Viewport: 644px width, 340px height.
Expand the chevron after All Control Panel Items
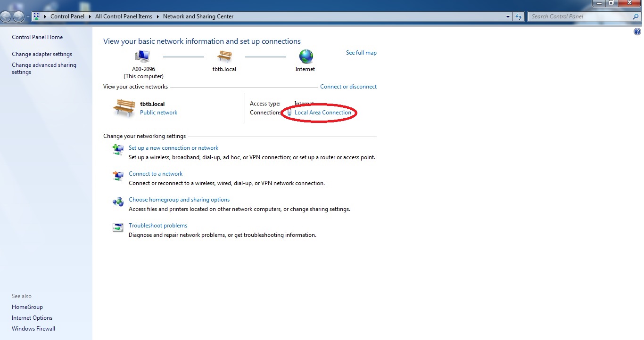click(x=157, y=16)
